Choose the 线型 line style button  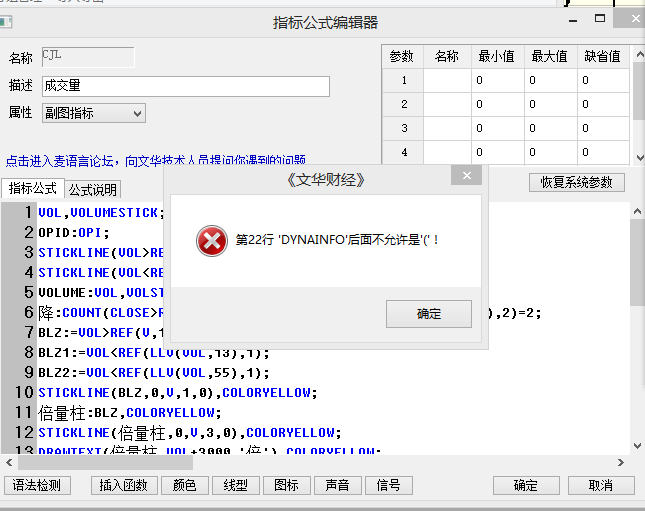point(236,485)
